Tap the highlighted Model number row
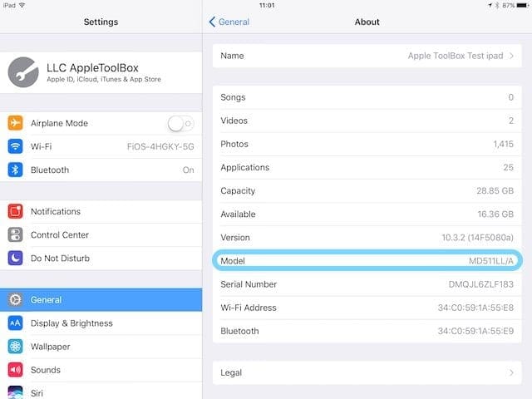This screenshot has width=532, height=399. point(367,261)
